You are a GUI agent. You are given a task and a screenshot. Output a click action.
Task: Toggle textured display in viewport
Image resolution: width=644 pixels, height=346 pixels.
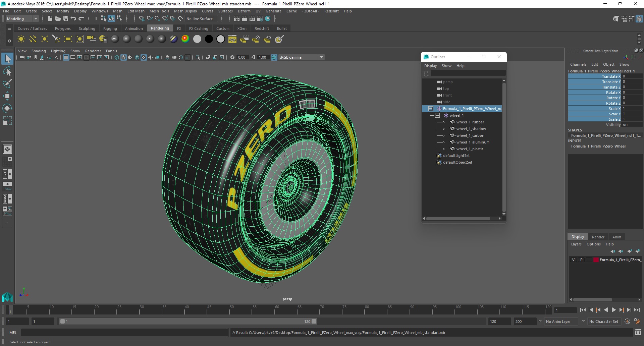pos(144,57)
